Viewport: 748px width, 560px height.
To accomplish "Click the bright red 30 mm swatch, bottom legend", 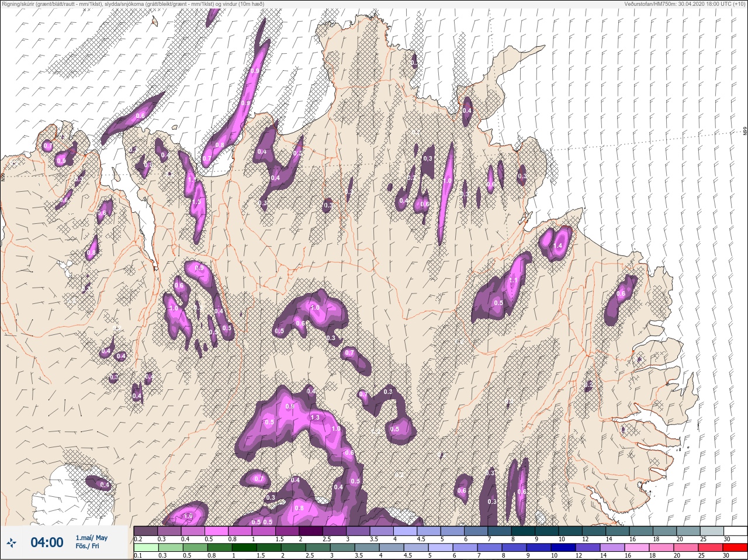I will pos(735,548).
